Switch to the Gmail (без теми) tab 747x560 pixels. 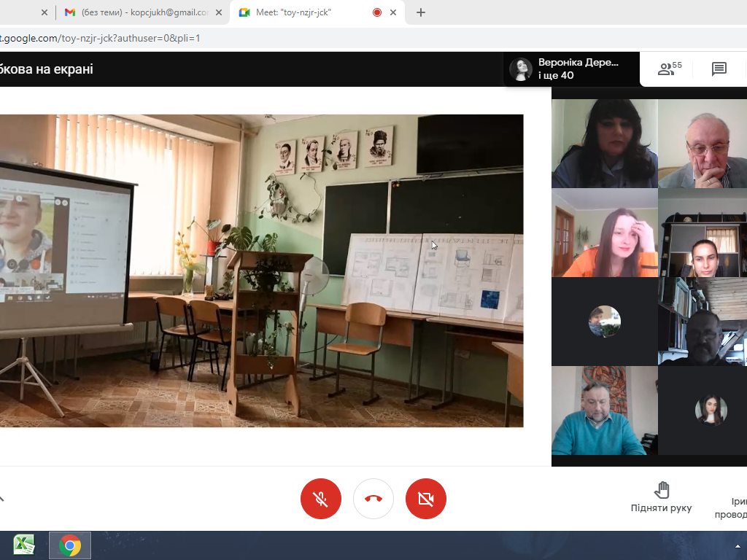pyautogui.click(x=139, y=12)
